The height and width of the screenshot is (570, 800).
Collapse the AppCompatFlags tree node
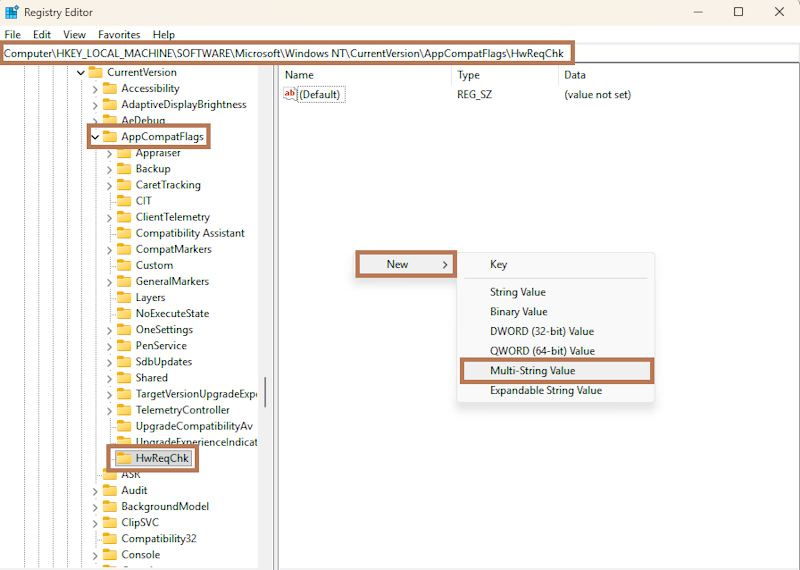click(96, 136)
